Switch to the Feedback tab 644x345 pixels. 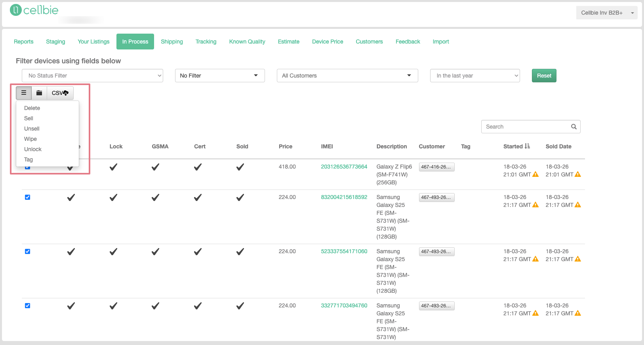(408, 42)
